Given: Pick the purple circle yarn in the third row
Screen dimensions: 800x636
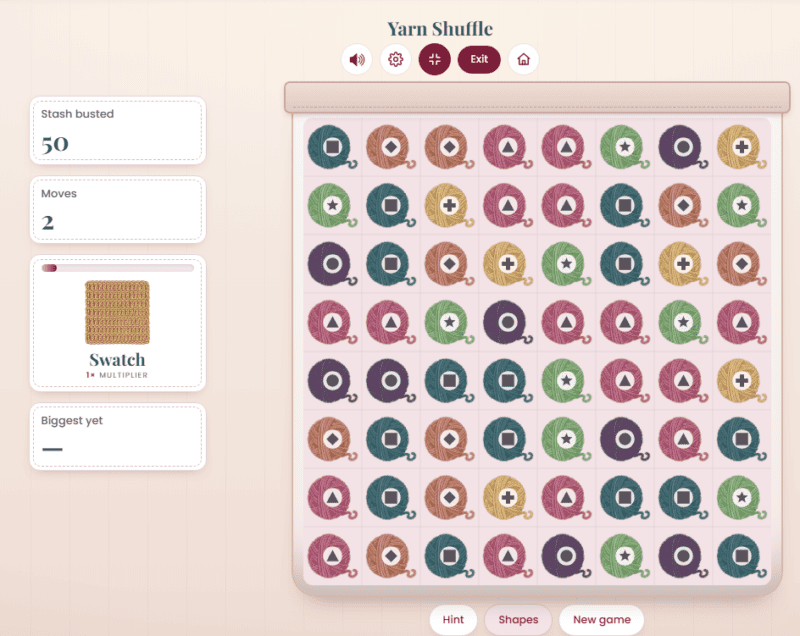Looking at the screenshot, I should click(332, 264).
